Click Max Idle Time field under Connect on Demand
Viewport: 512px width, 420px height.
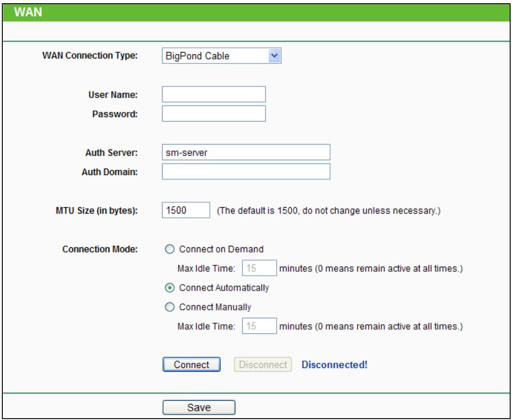(x=259, y=268)
